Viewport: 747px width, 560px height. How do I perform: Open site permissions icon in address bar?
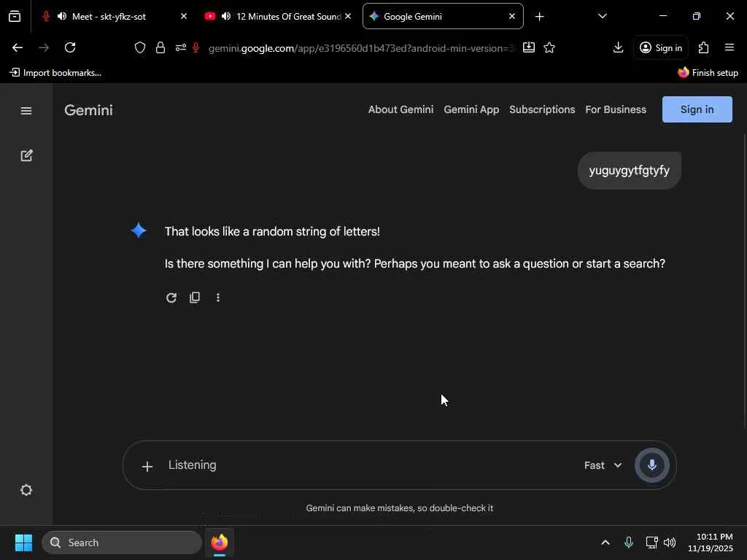181,47
